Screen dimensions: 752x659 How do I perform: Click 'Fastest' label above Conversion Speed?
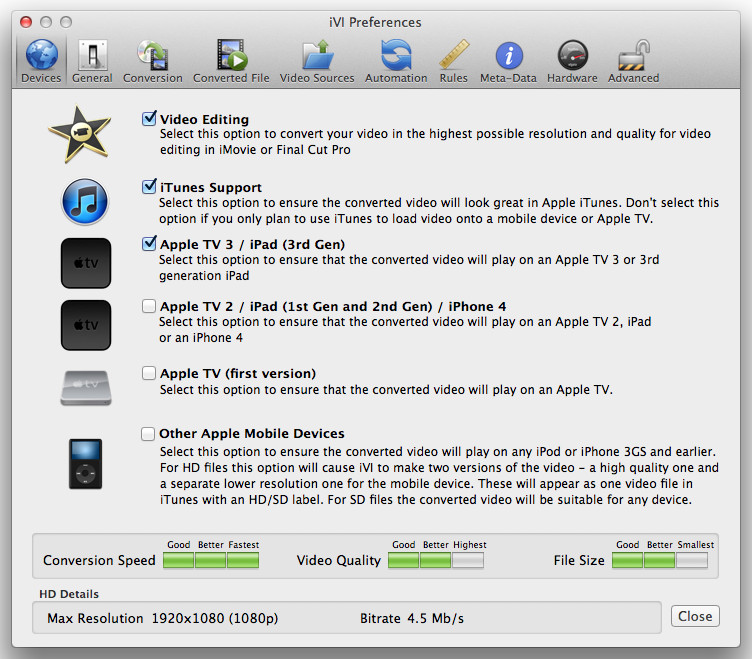(x=244, y=545)
